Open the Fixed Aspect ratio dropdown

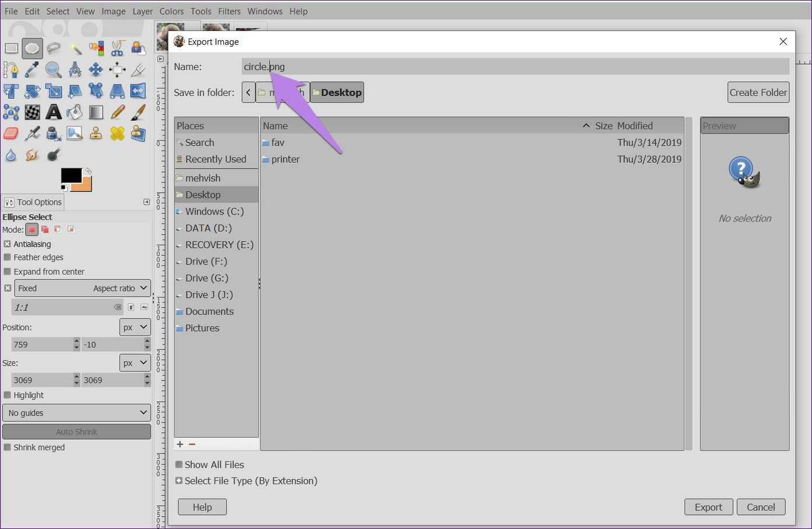(x=82, y=288)
